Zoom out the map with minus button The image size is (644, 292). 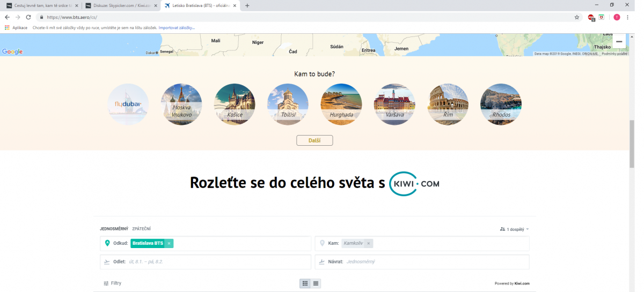[x=619, y=42]
